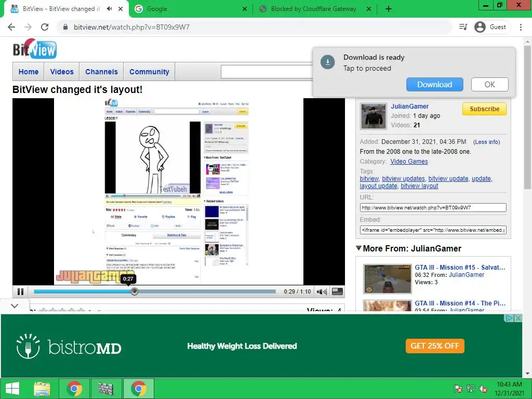Viewport: 532px width, 399px height.
Task: Open GTA III Mission #15 video link
Action: [x=460, y=268]
